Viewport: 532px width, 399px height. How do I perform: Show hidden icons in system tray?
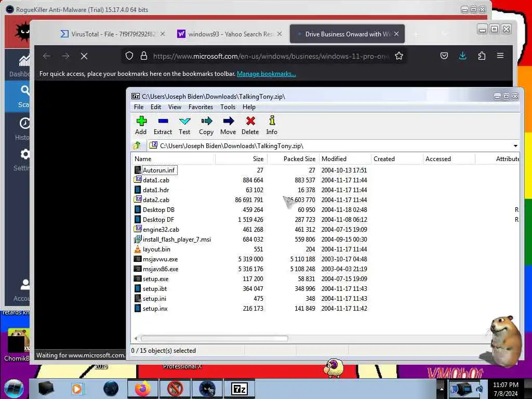(x=442, y=389)
